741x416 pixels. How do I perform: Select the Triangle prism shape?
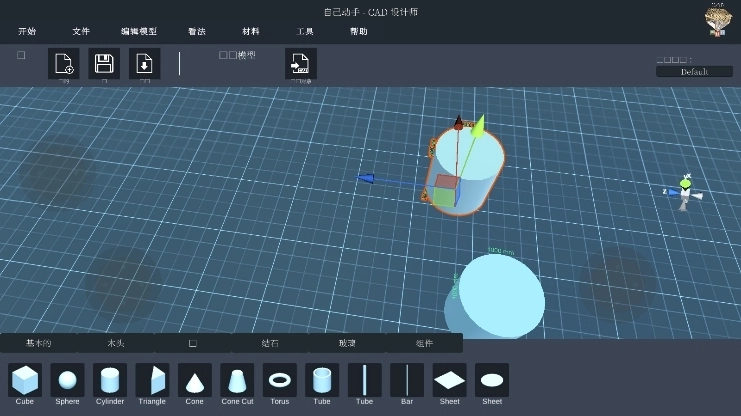click(152, 380)
